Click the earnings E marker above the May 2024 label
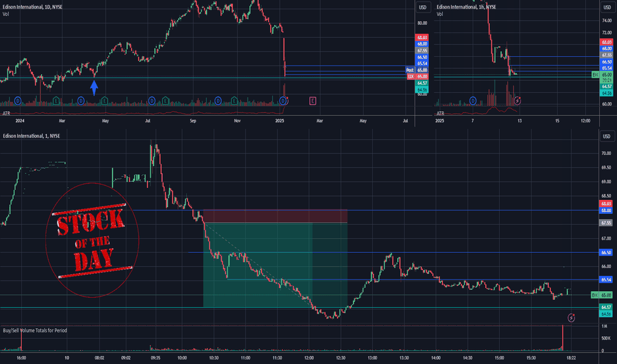Image resolution: width=617 pixels, height=364 pixels. (105, 101)
